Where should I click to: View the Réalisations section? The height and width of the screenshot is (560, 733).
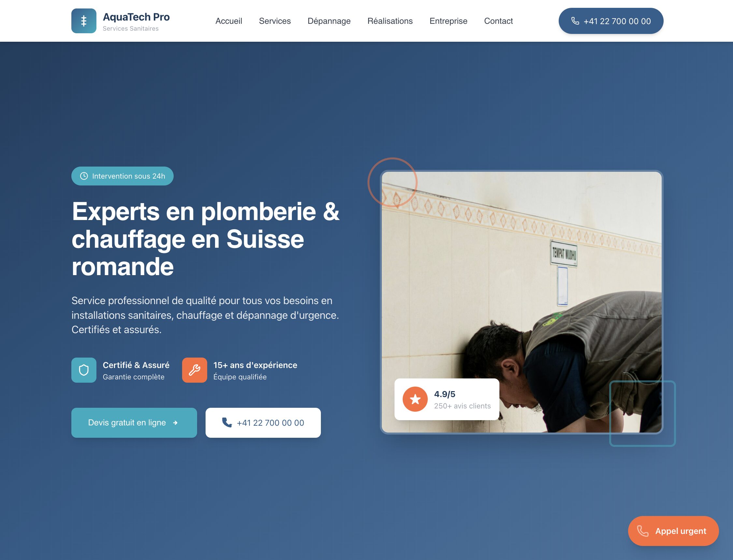390,21
